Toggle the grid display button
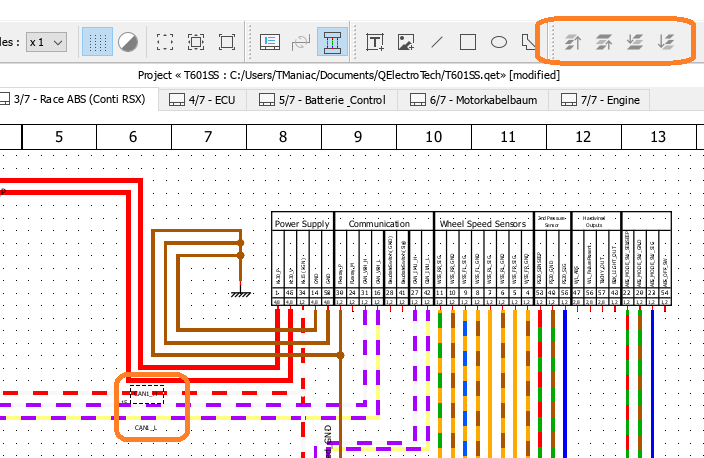Screen dimensions: 704x458 (96, 42)
